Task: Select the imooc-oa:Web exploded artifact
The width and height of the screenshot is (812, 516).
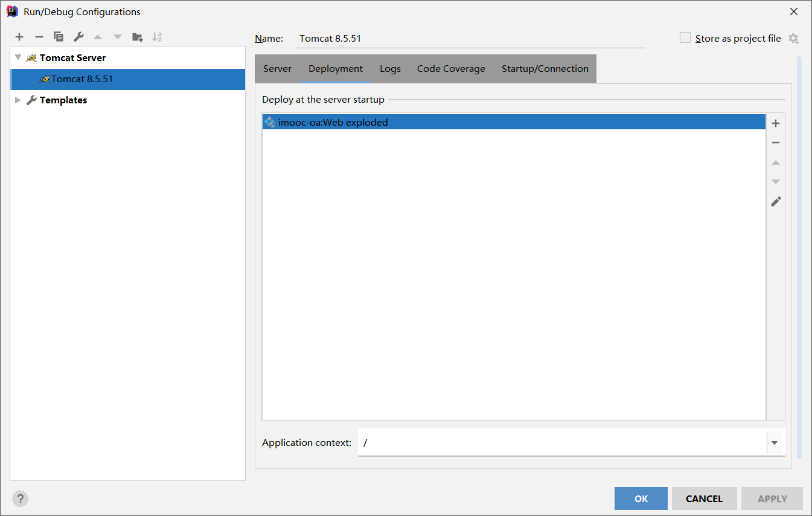Action: pyautogui.click(x=514, y=122)
